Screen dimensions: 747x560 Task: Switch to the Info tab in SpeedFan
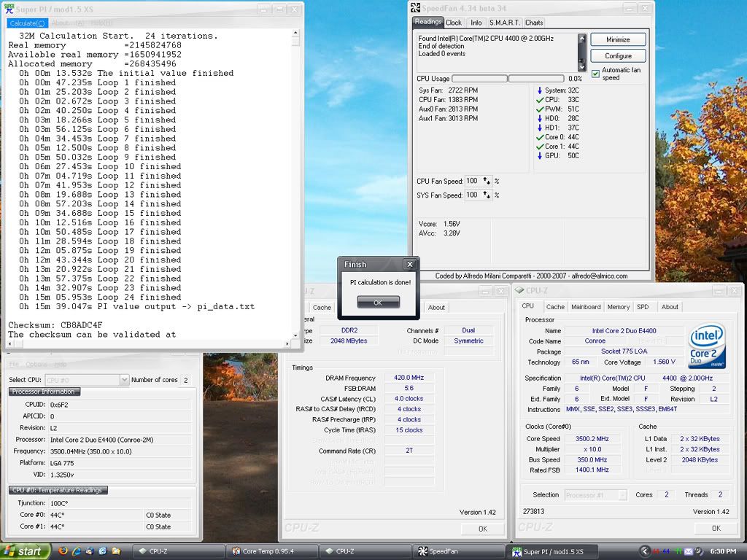point(476,23)
